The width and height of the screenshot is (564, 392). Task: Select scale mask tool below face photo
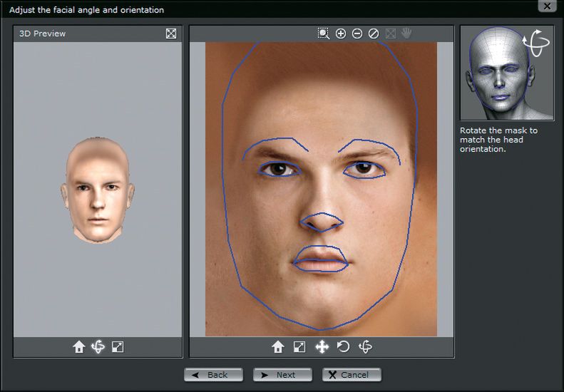pyautogui.click(x=300, y=347)
